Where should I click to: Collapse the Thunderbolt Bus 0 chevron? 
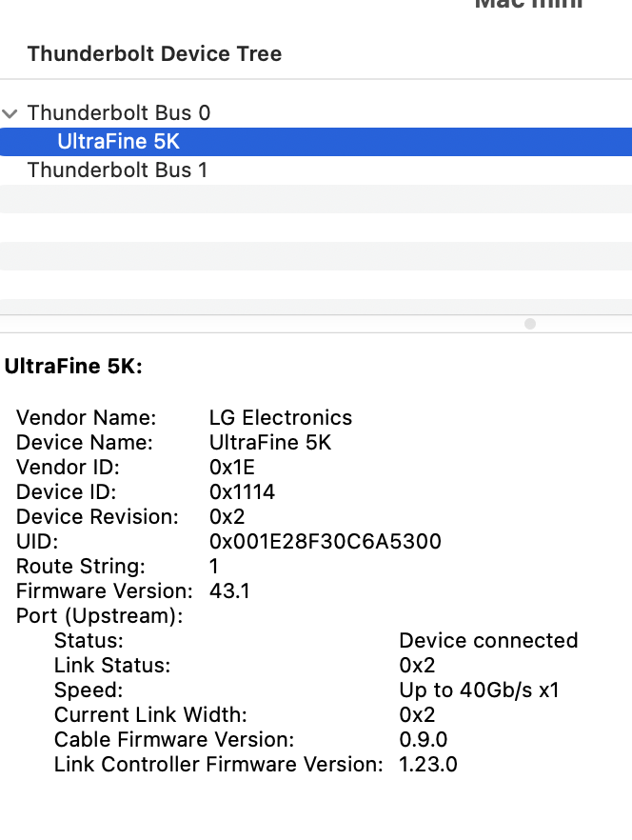tap(10, 113)
